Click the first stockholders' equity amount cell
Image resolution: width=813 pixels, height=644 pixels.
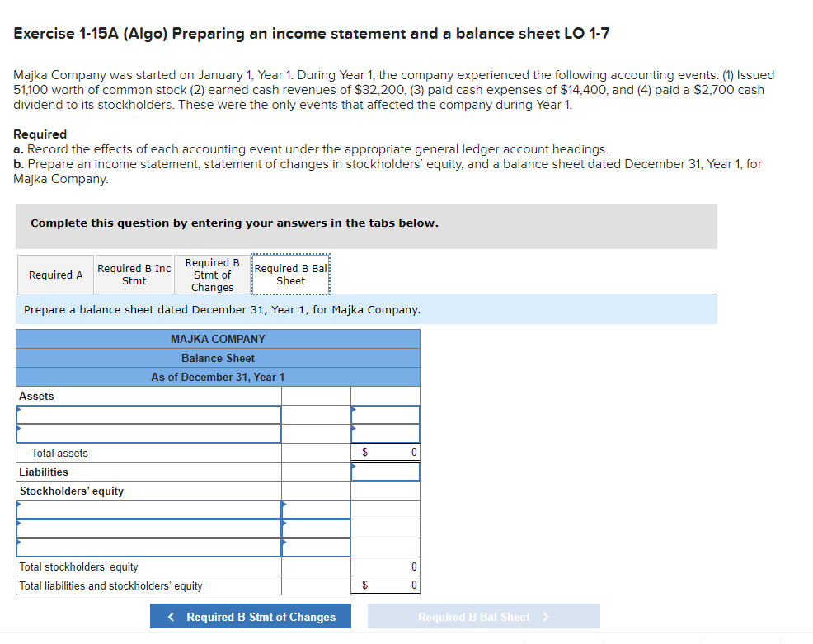[315, 509]
